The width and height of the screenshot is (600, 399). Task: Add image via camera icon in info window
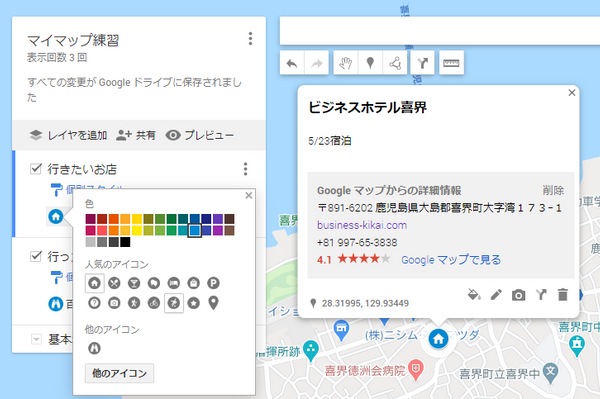click(518, 295)
